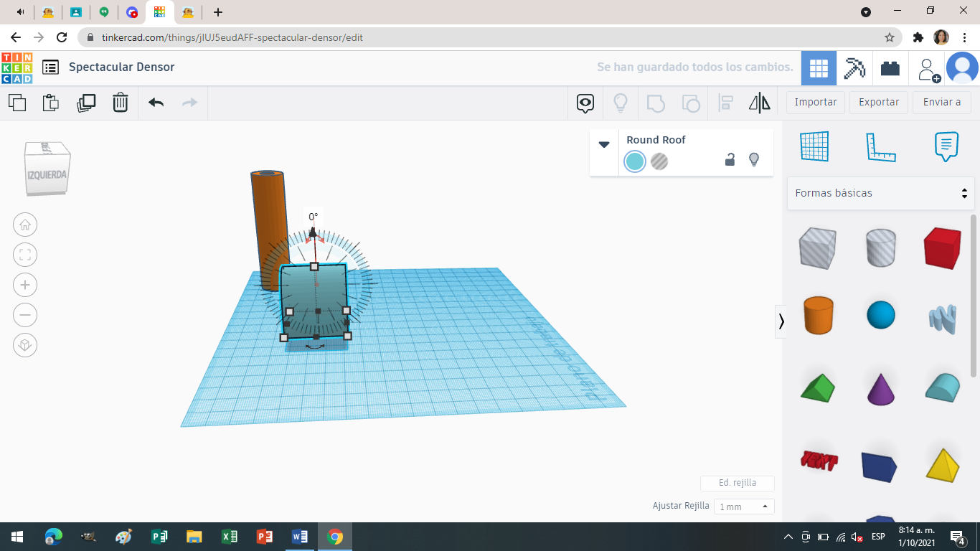Select the Ruler tool icon

(880, 146)
